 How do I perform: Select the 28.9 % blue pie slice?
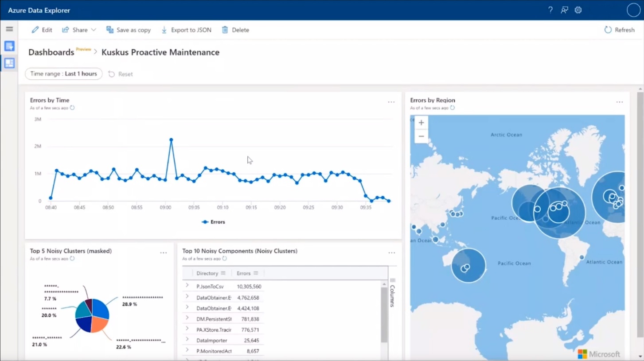pos(100,309)
